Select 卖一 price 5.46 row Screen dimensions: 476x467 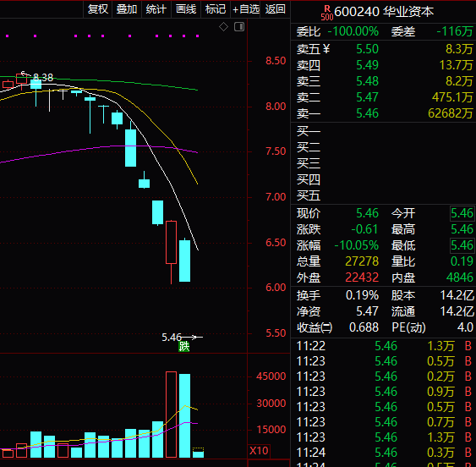pyautogui.click(x=384, y=113)
